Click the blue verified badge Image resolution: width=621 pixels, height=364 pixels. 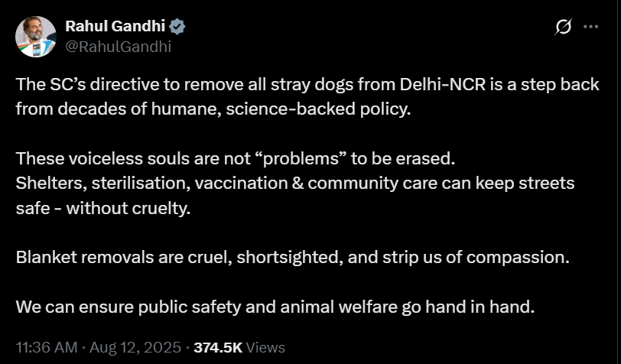[x=177, y=28]
